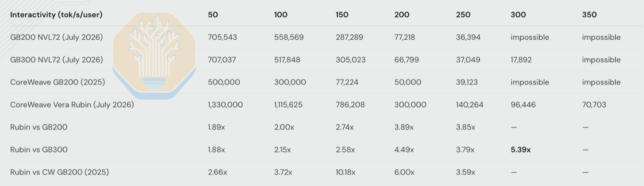Click the 350 column header
The width and height of the screenshot is (644, 186).
[x=589, y=15]
